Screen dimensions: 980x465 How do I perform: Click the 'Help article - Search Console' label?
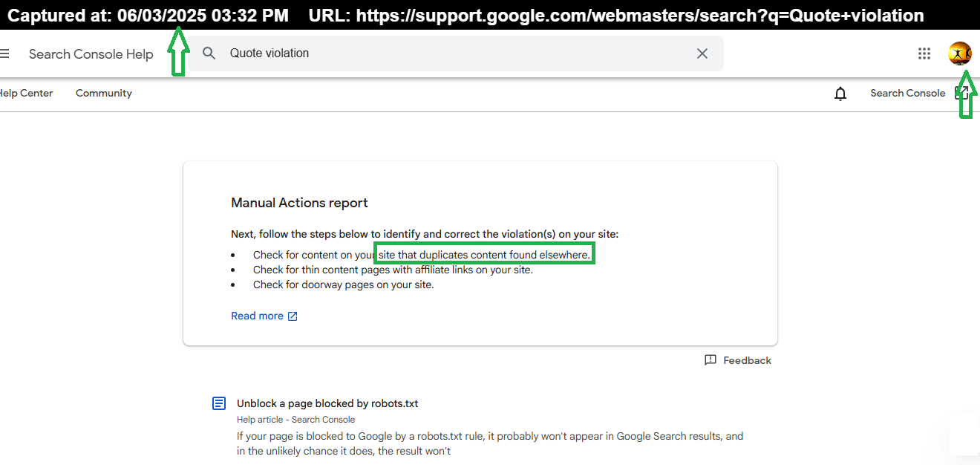point(295,420)
